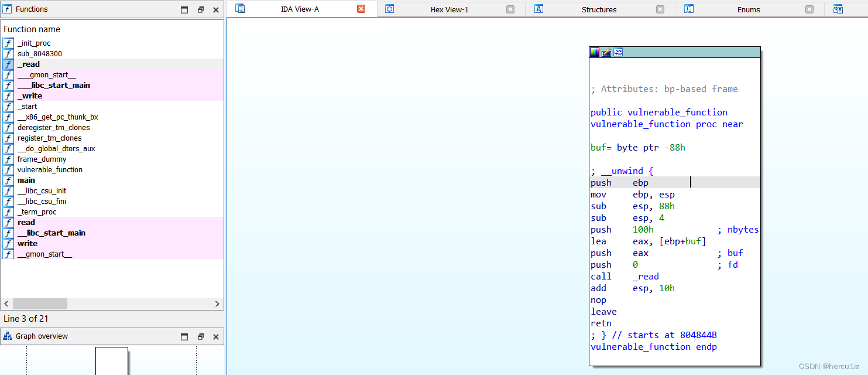Click the buf= byte ptr -88h line
This screenshot has width=868, height=375.
click(638, 148)
